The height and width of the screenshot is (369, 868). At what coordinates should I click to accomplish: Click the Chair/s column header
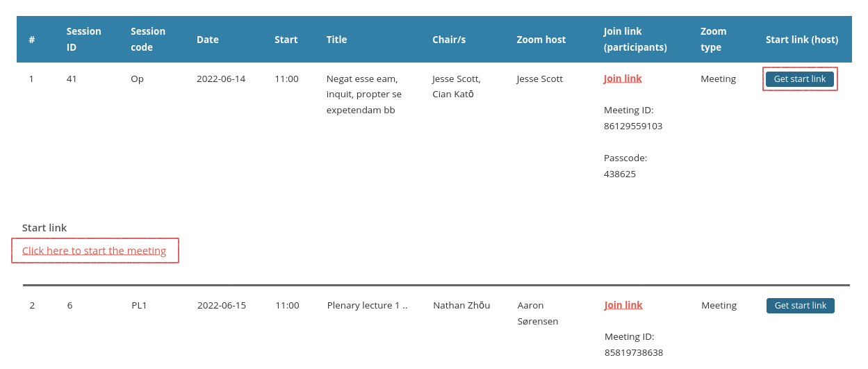coord(449,40)
